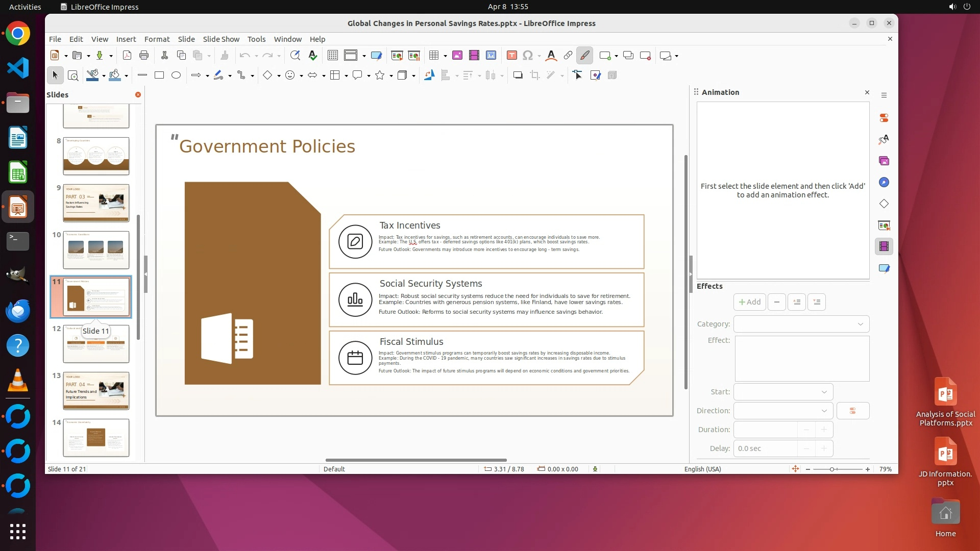
Task: Expand the Start dropdown
Action: pyautogui.click(x=783, y=392)
